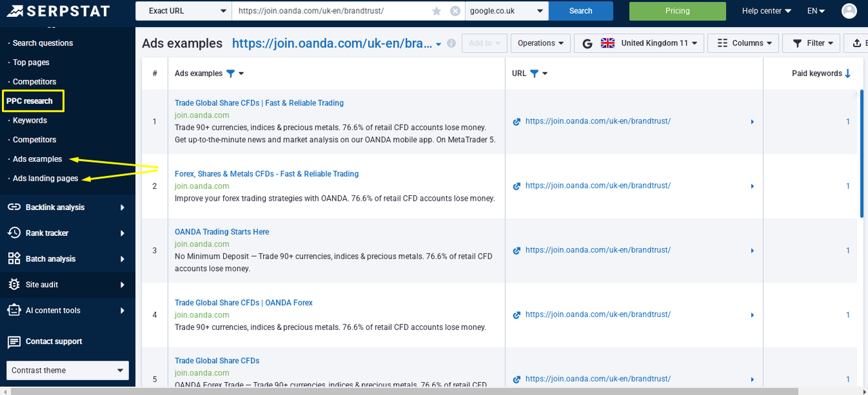Viewport: 868px width, 395px height.
Task: Select Ads examples in the sidebar
Action: [37, 159]
